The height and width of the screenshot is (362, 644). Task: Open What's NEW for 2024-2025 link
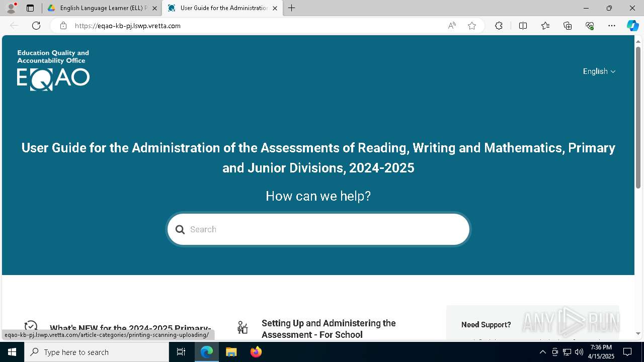pos(130,329)
